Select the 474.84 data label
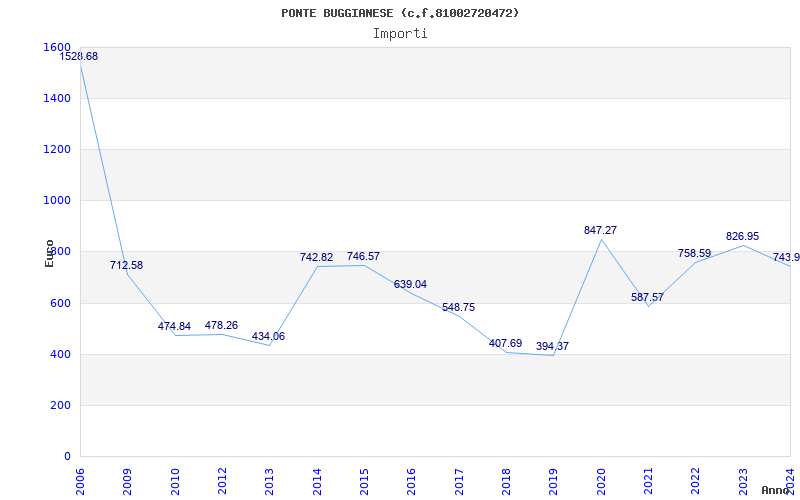Image resolution: width=800 pixels, height=500 pixels. click(174, 327)
